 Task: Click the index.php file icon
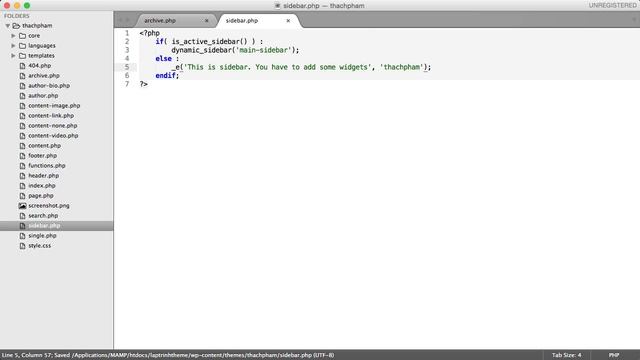[22, 186]
